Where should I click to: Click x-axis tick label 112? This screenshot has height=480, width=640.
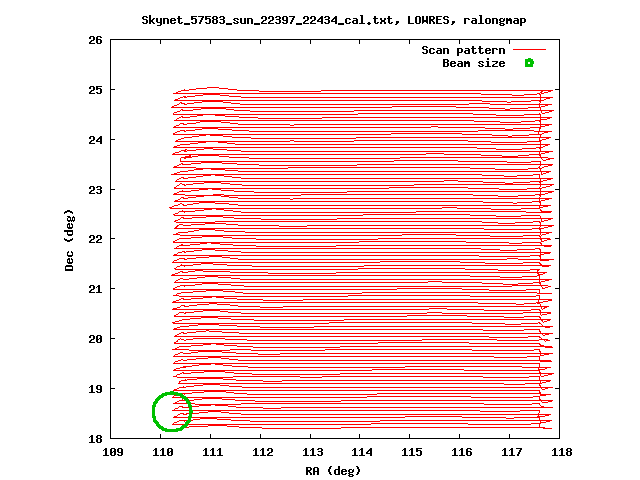[262, 452]
